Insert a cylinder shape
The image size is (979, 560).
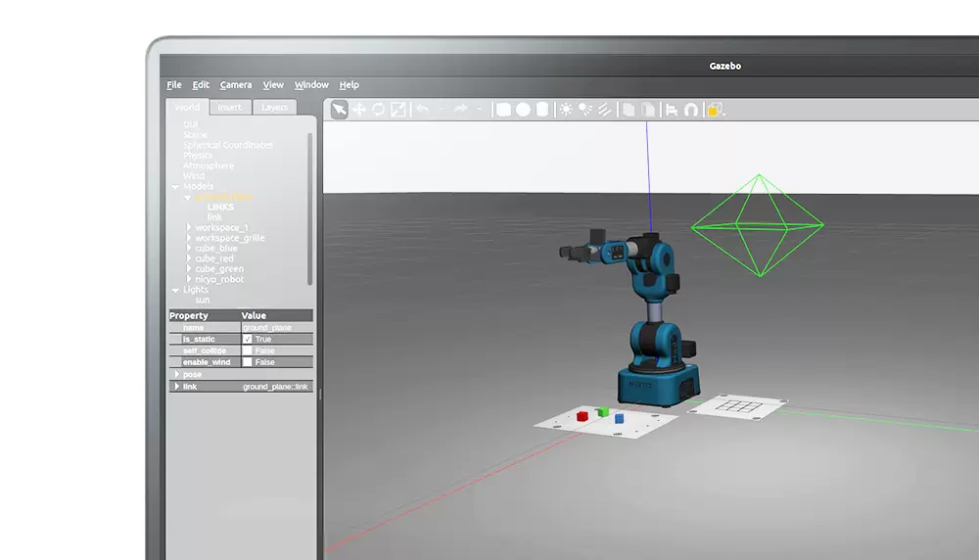(542, 110)
